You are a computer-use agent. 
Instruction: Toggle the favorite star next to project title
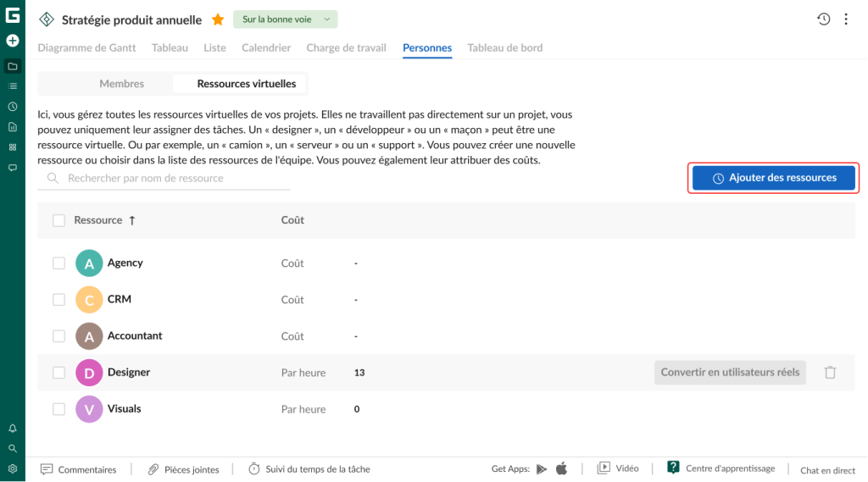218,19
